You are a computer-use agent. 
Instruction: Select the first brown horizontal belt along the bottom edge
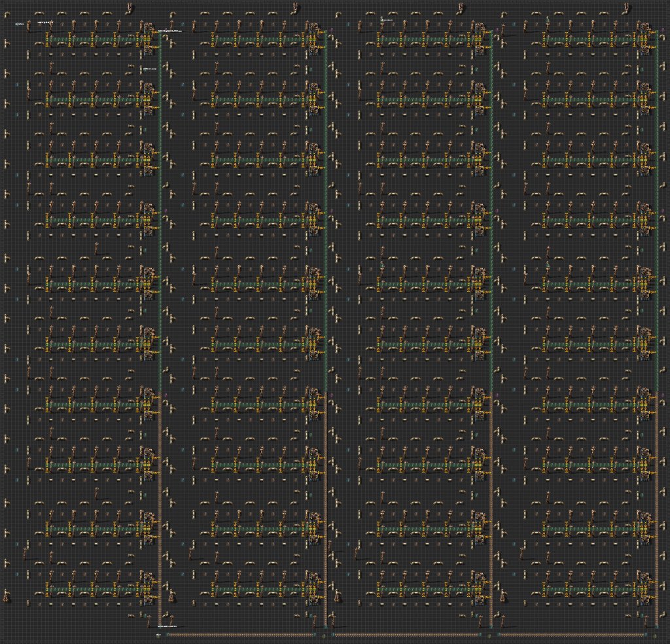pyautogui.click(x=241, y=635)
